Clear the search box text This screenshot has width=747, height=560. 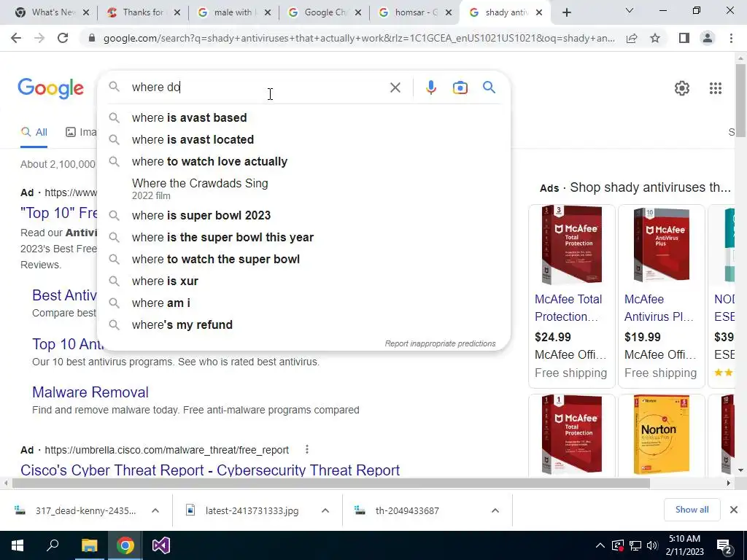(x=395, y=87)
